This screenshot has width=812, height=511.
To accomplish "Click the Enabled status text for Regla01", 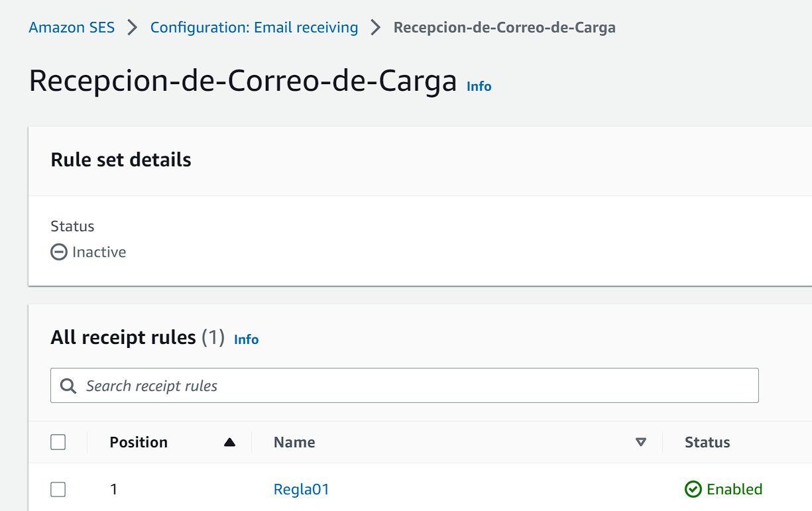I will pos(734,489).
